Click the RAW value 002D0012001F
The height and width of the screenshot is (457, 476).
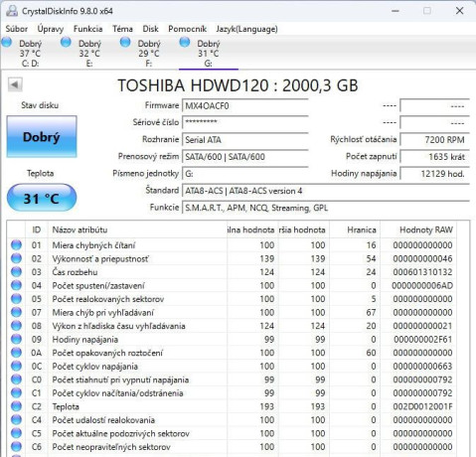pos(422,406)
